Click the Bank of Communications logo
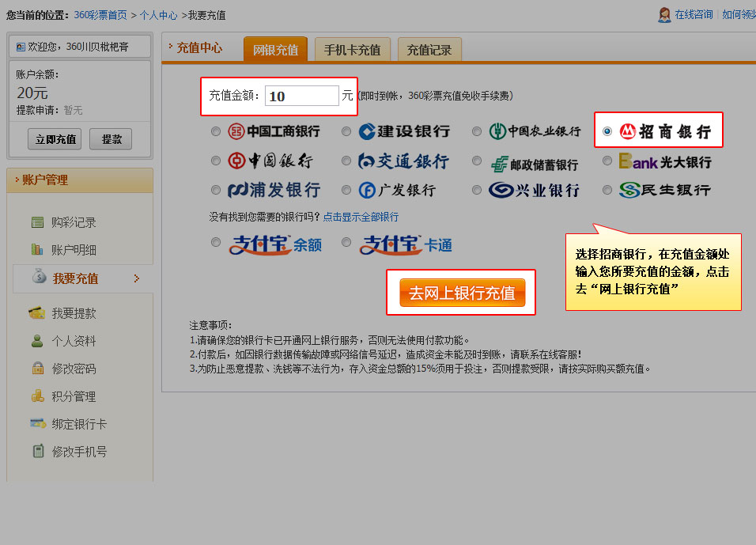Image resolution: width=756 pixels, height=545 pixels. coord(404,161)
